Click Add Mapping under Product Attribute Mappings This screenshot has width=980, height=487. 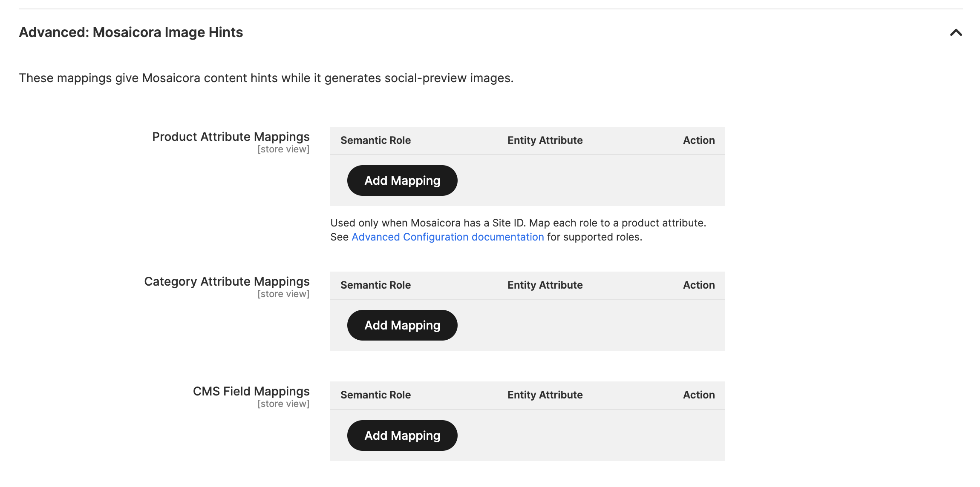click(402, 180)
